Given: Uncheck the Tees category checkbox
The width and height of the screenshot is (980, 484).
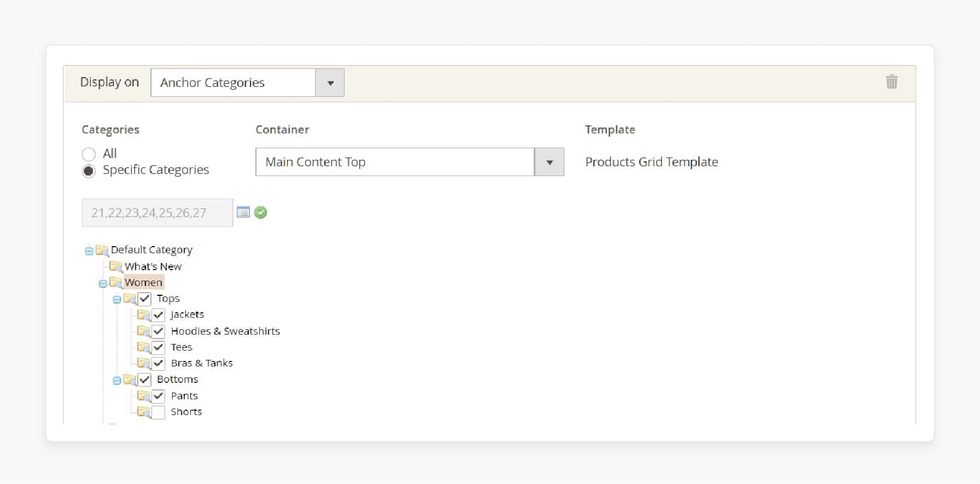Looking at the screenshot, I should (159, 347).
